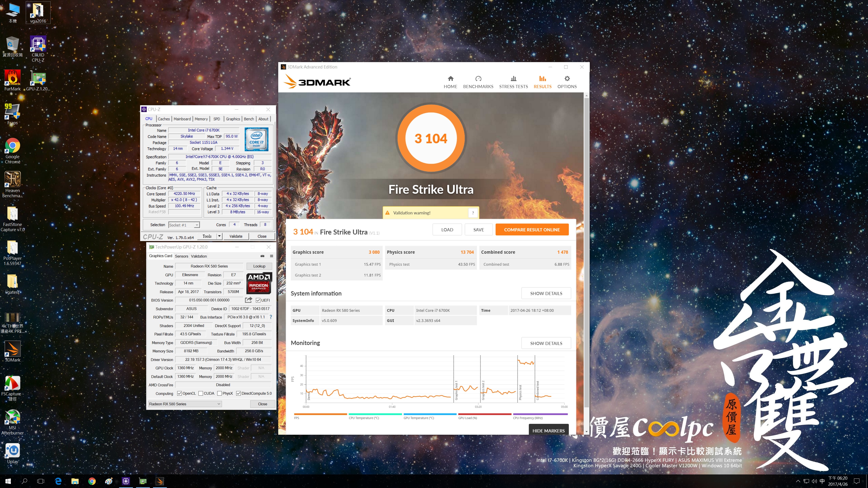This screenshot has height=488, width=868.
Task: Open Fraps desktop shortcut
Action: [x=12, y=114]
